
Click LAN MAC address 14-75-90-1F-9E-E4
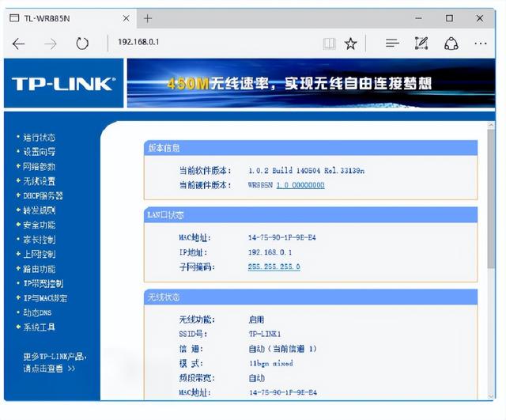click(x=281, y=237)
